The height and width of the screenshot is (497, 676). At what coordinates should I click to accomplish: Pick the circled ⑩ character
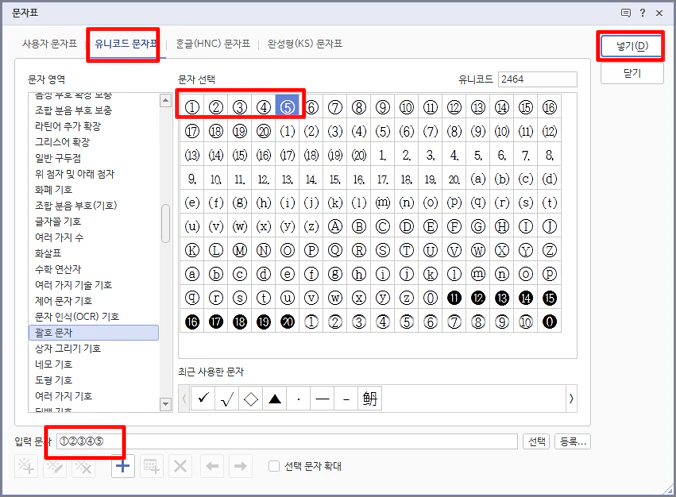click(x=407, y=107)
